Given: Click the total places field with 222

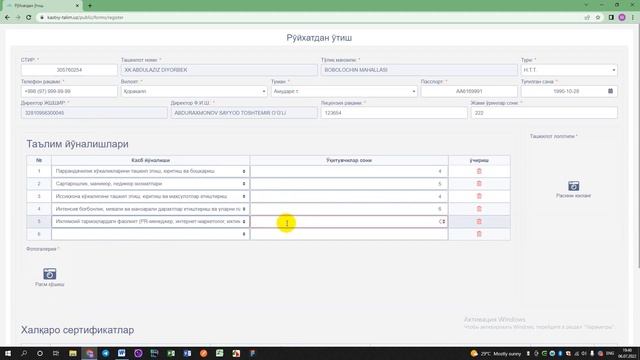Looking at the screenshot, I should coord(544,113).
